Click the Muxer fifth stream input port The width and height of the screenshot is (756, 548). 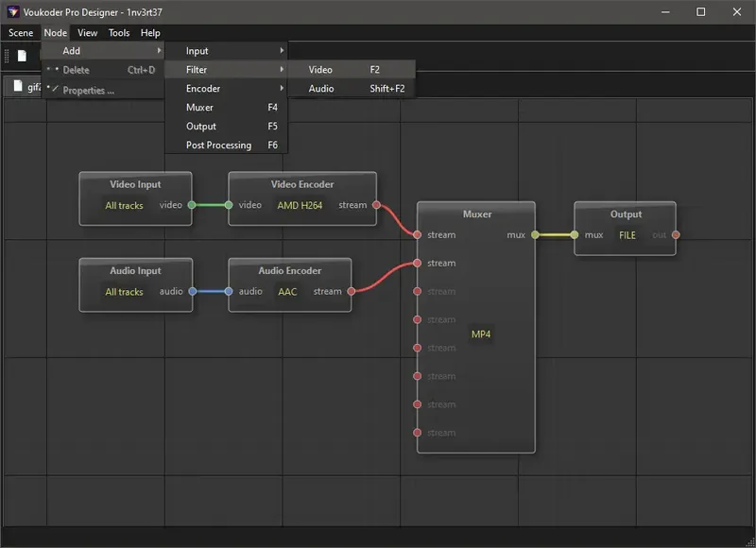418,348
